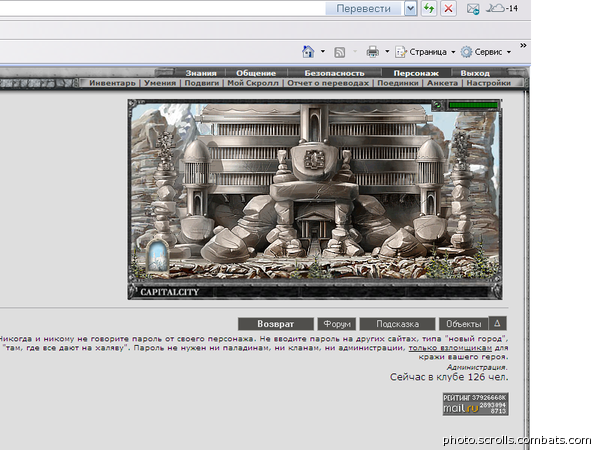Click the RSS feeds icon
Screen dimensions: 600x450
tap(340, 52)
